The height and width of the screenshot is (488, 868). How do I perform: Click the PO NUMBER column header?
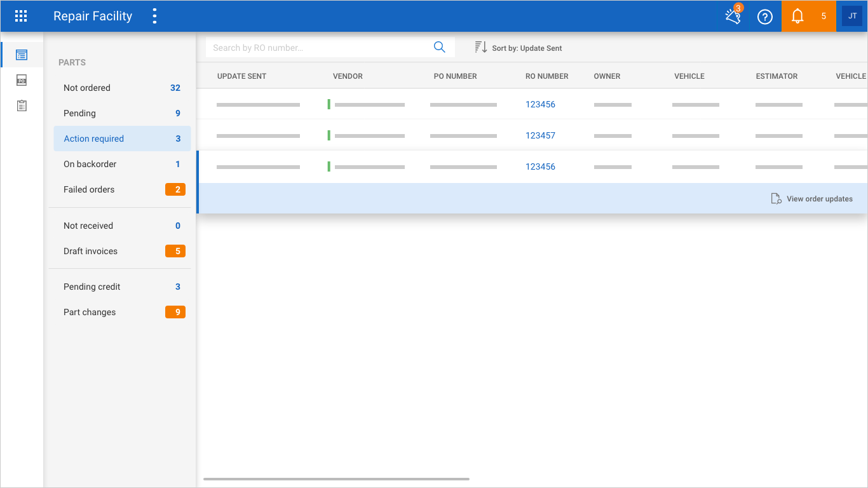point(455,76)
